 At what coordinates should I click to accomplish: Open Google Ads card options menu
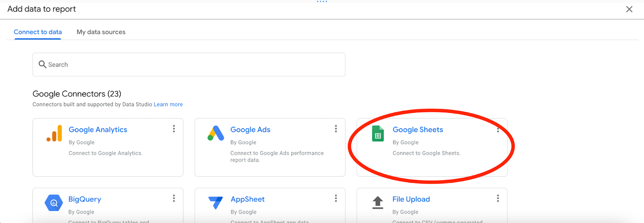(x=336, y=129)
